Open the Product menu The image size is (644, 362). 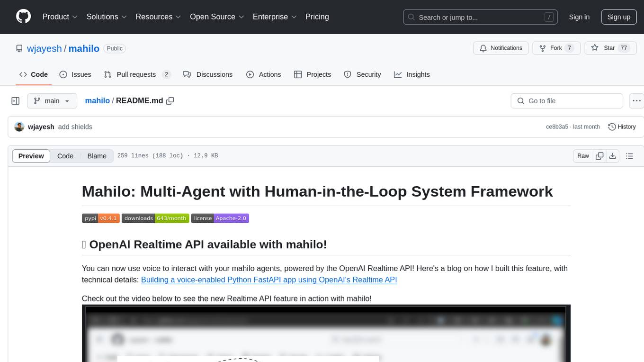coord(60,17)
